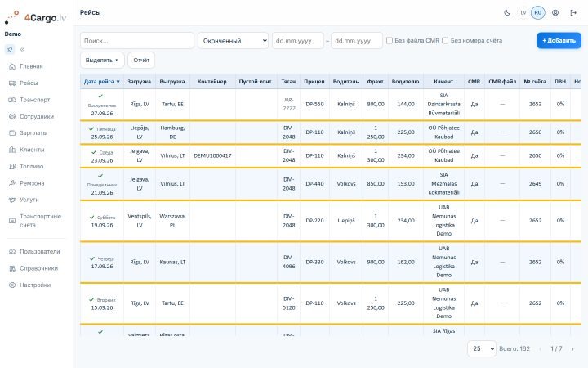Click the logout icon
588x368 pixels.
[x=573, y=13]
